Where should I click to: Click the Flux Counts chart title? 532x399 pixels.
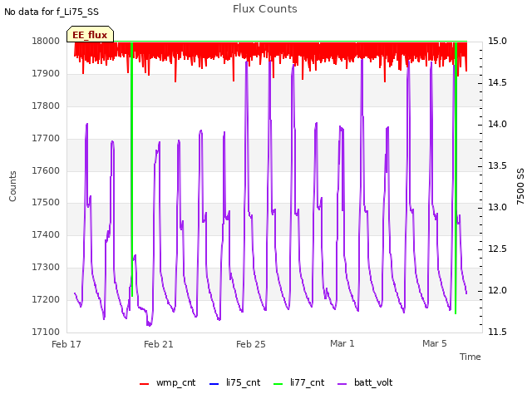click(x=265, y=9)
